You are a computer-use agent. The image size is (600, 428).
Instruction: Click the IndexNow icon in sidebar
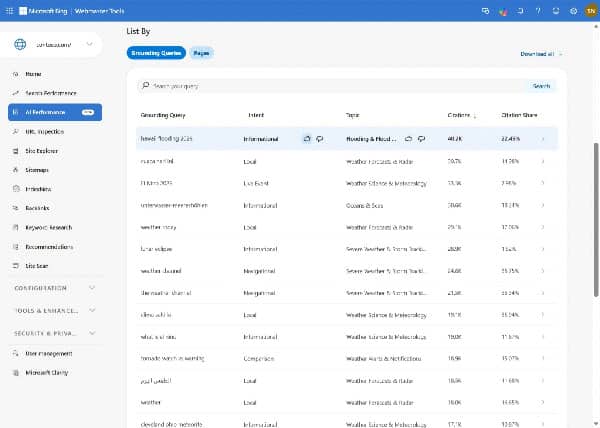[x=15, y=189]
